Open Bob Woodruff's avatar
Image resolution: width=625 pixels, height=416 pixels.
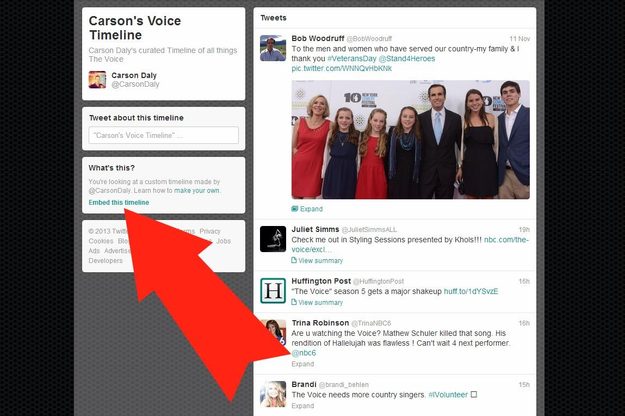[x=273, y=48]
